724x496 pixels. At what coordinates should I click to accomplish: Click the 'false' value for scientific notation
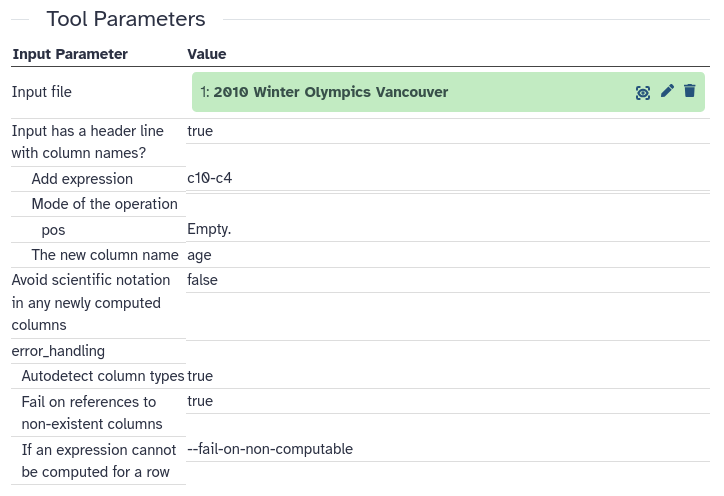(x=202, y=280)
